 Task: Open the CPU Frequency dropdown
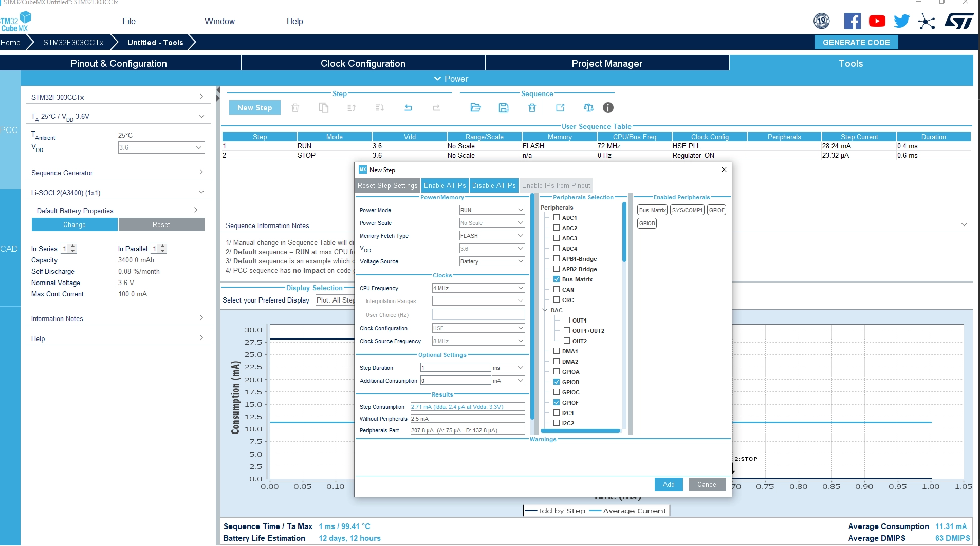tap(478, 288)
